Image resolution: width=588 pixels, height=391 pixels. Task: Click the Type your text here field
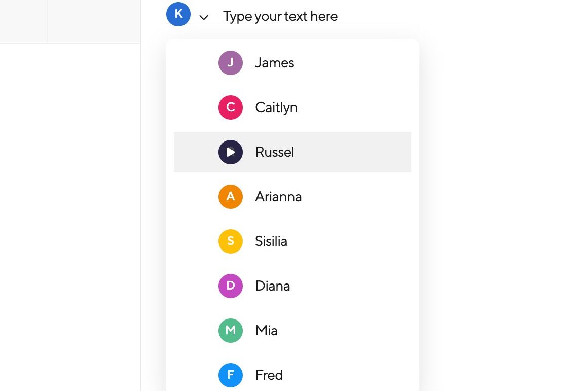[280, 16]
